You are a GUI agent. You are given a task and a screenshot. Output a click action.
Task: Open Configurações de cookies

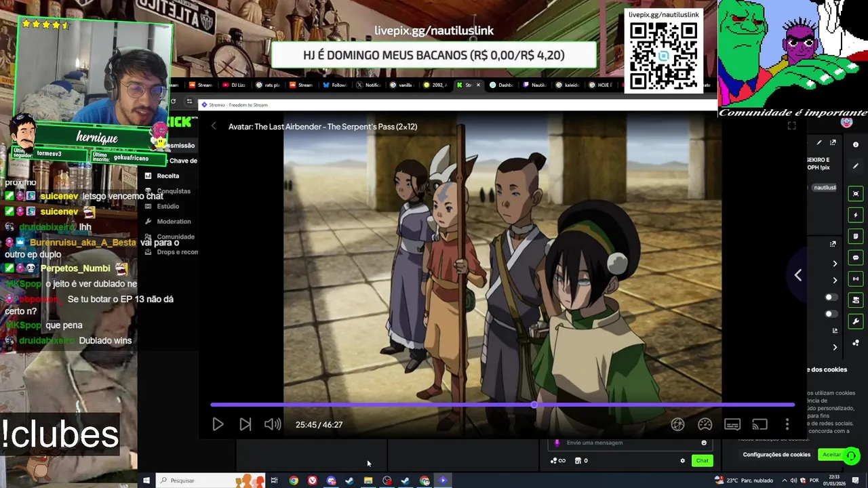(776, 455)
